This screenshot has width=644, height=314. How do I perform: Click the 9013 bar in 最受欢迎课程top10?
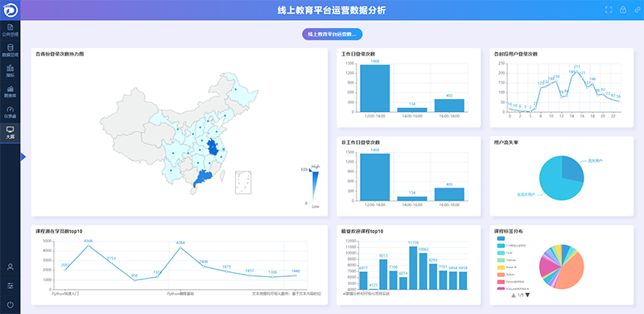click(x=383, y=274)
